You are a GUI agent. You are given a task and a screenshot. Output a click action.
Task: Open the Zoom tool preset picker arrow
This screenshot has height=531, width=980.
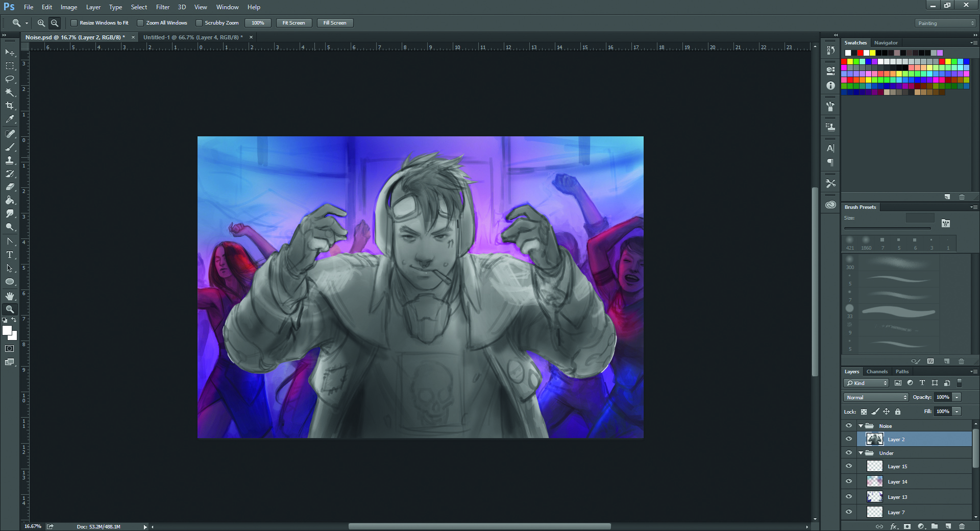(27, 23)
